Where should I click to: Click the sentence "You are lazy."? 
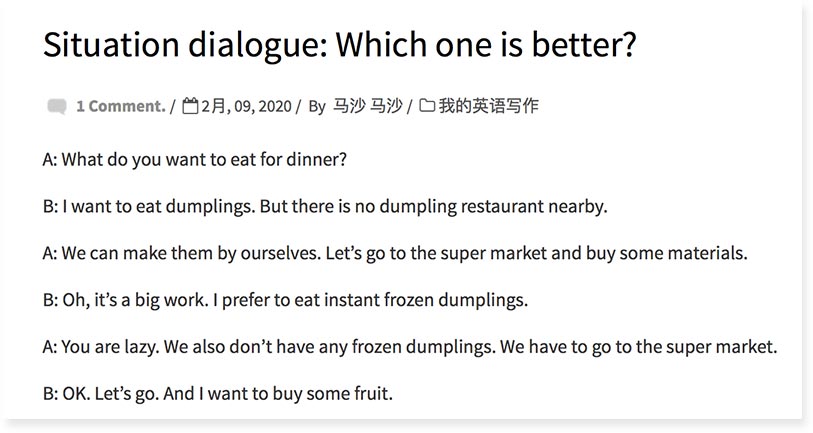click(110, 347)
